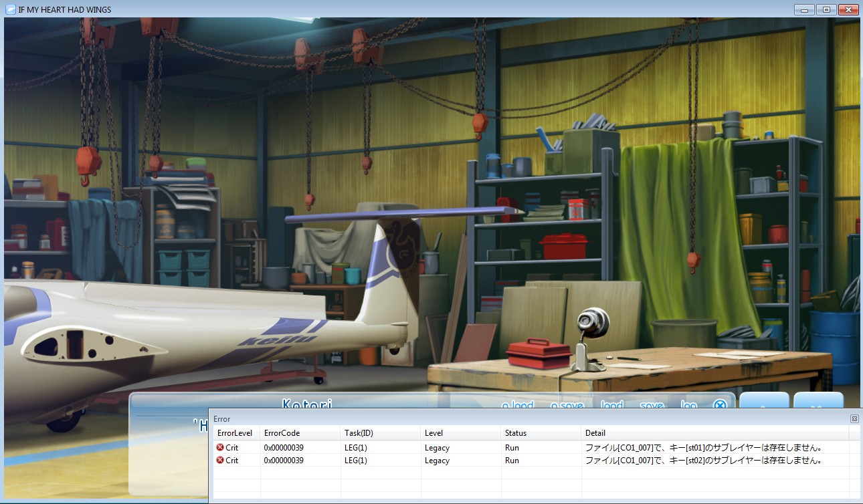Hide the message window with circled X icon

719,404
